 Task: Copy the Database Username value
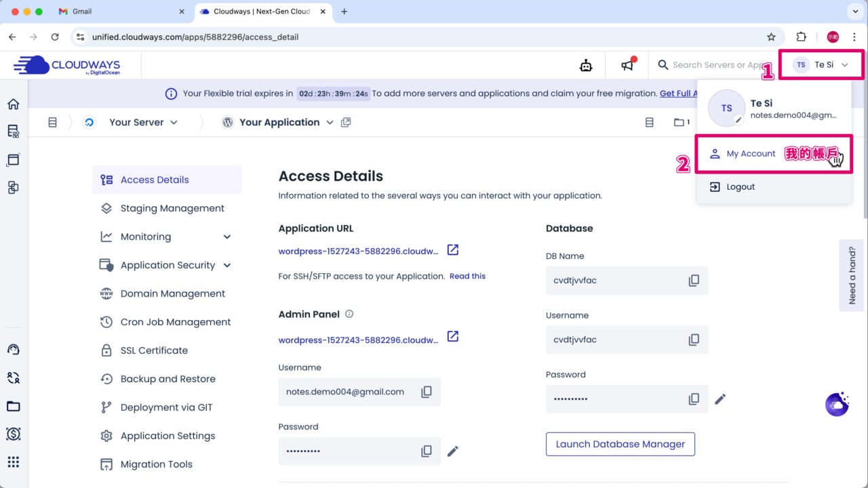tap(694, 340)
